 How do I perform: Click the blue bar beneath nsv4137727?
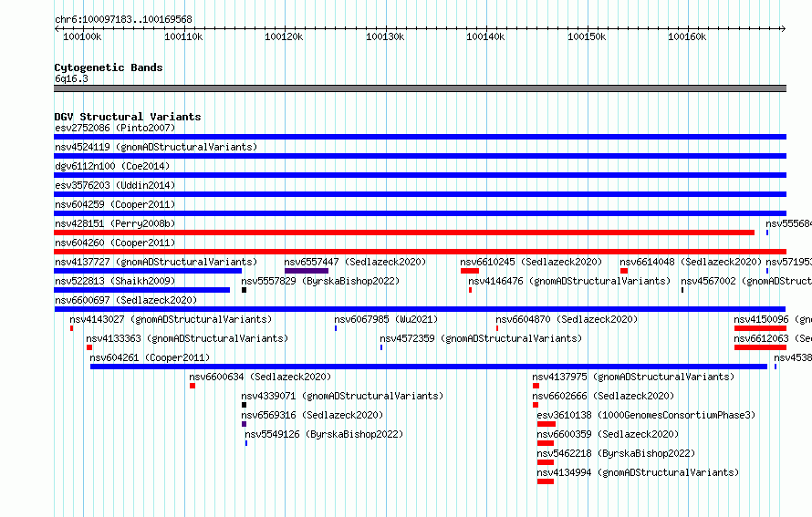148,271
